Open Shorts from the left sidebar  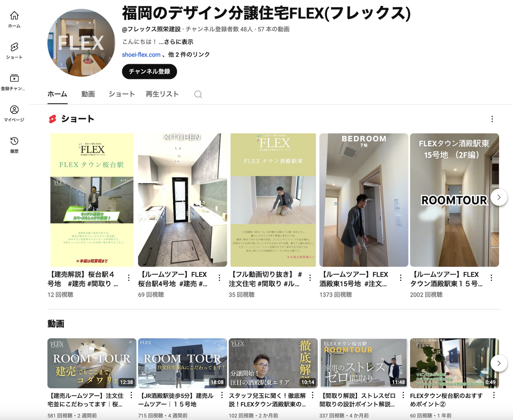pos(14,51)
